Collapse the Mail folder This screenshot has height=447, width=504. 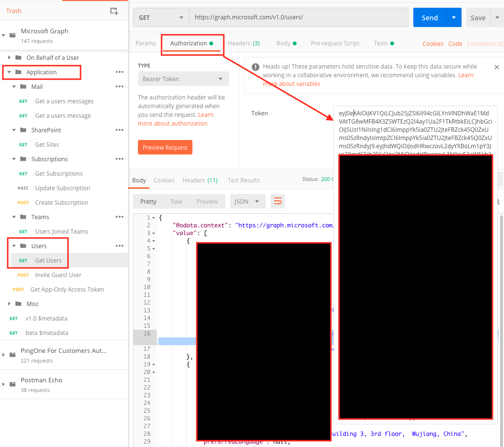[14, 86]
